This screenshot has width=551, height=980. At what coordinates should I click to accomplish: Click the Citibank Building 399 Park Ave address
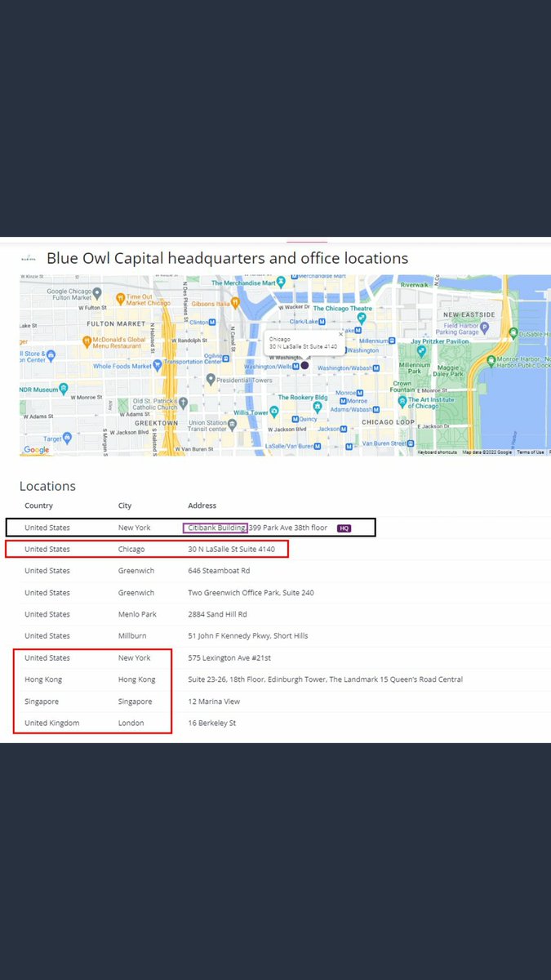tap(258, 528)
